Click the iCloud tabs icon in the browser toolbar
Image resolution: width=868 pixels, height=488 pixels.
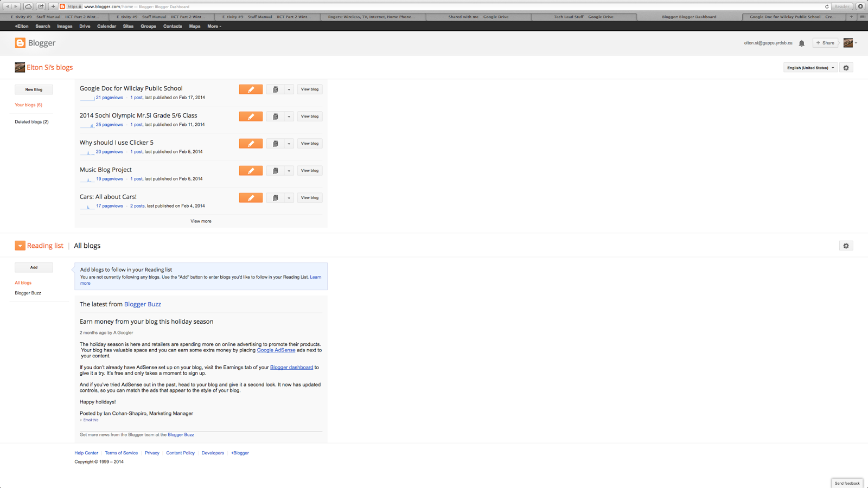point(28,7)
